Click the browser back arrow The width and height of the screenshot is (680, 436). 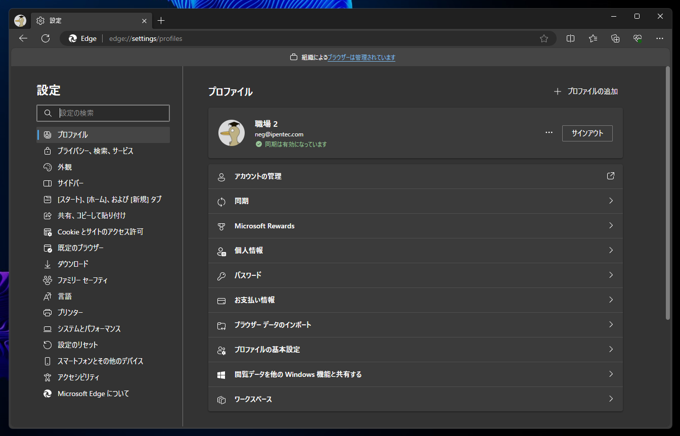[23, 38]
